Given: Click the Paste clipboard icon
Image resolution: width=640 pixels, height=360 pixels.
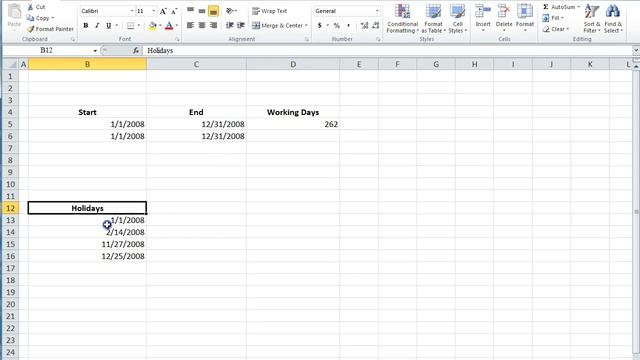Looking at the screenshot, I should click(x=14, y=11).
